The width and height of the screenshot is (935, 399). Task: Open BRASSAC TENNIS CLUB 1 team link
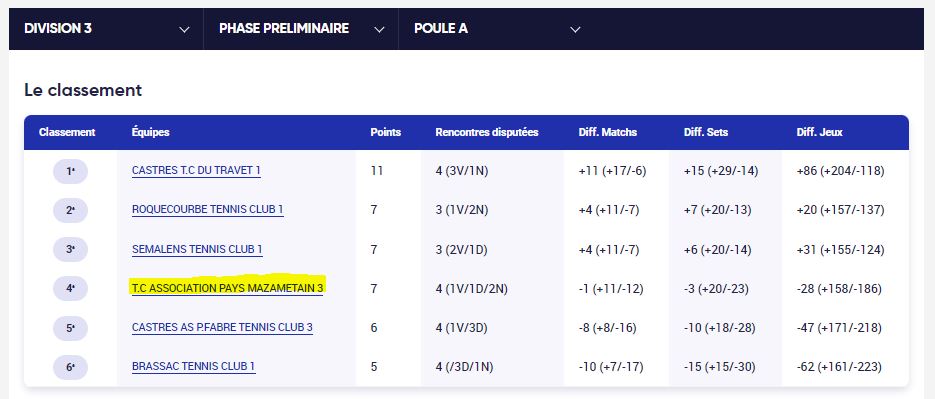point(194,367)
